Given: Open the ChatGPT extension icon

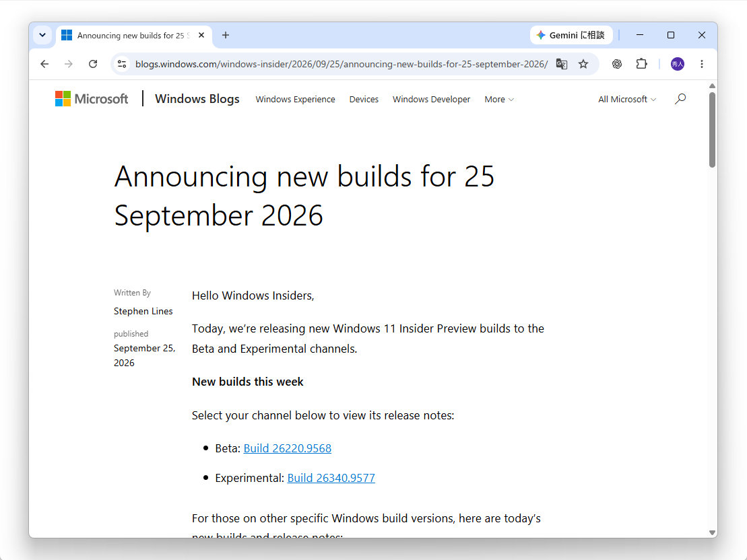Looking at the screenshot, I should pyautogui.click(x=617, y=64).
